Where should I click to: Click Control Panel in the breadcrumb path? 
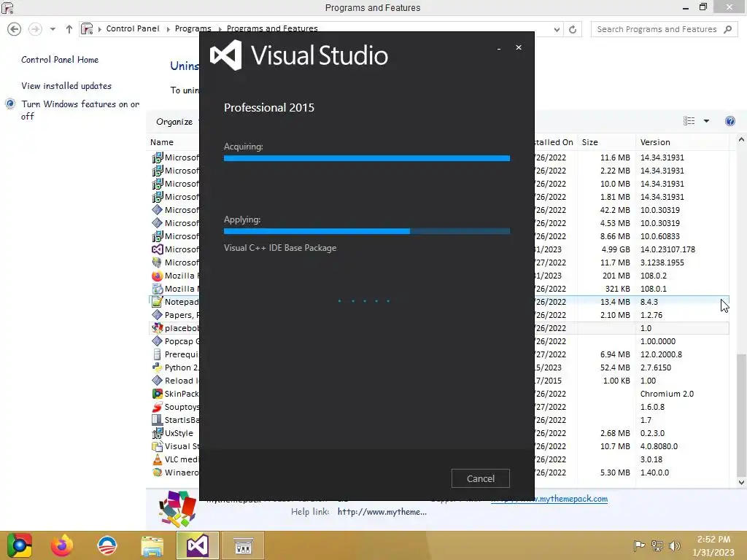133,28
